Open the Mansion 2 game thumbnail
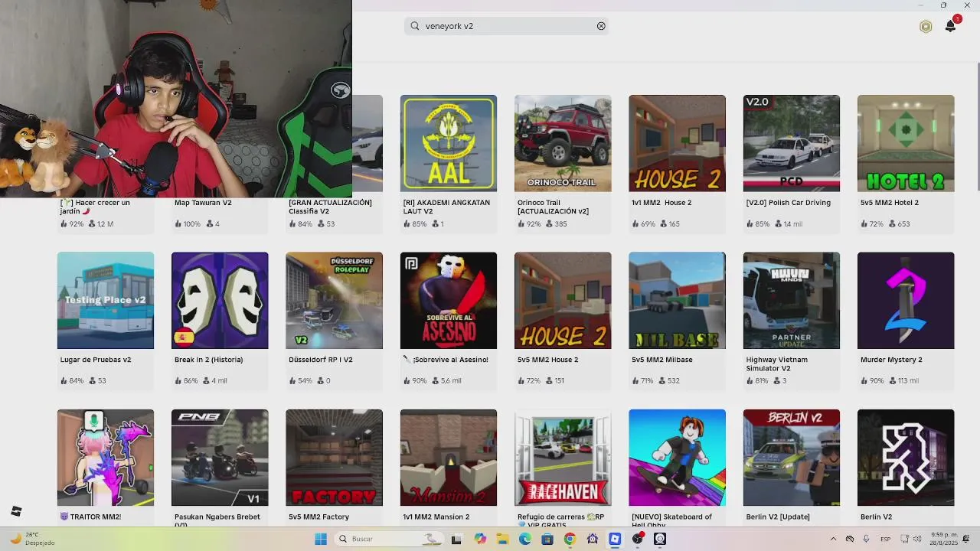The width and height of the screenshot is (980, 551). pos(449,458)
